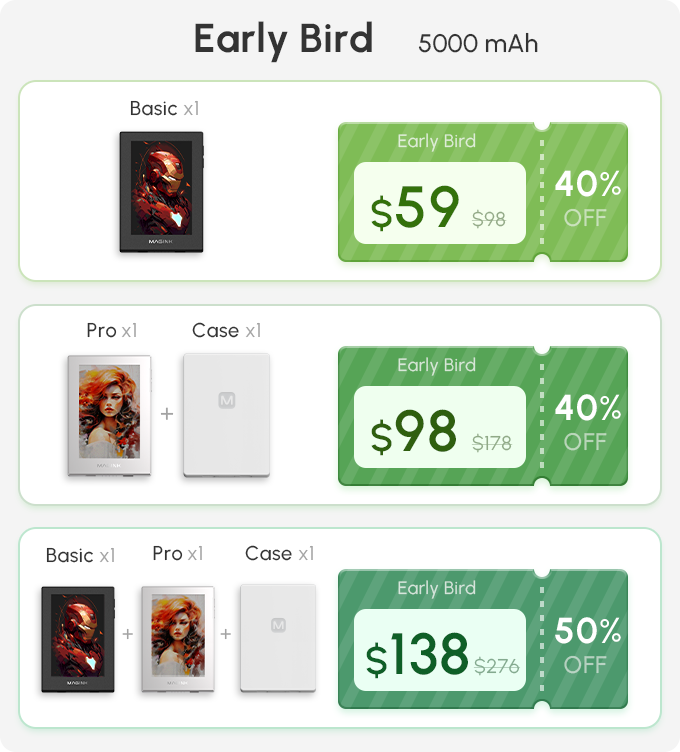The height and width of the screenshot is (752, 680).
Task: Click the 40% OFF label on Pro coupon
Action: coord(585,422)
